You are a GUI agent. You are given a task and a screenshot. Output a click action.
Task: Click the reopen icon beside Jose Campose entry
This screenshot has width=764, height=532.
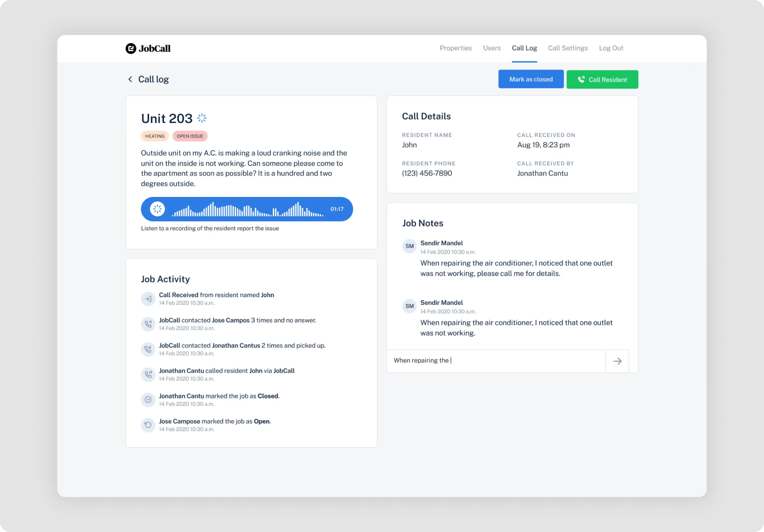pos(148,425)
